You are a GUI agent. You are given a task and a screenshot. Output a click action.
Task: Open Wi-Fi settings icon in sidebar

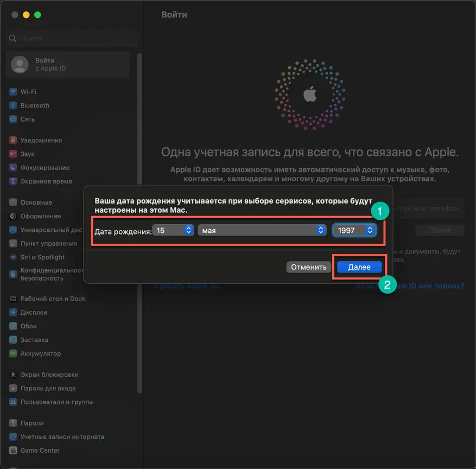(13, 92)
